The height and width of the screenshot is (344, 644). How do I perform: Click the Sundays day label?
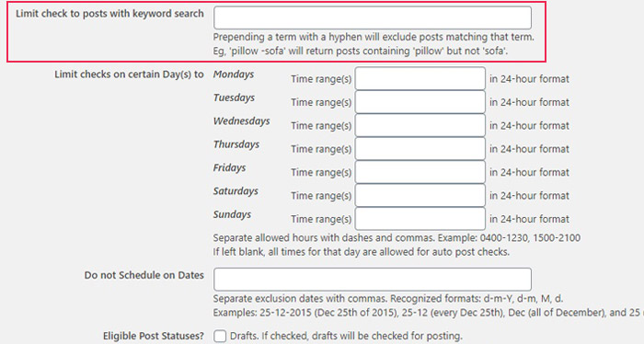pyautogui.click(x=232, y=214)
